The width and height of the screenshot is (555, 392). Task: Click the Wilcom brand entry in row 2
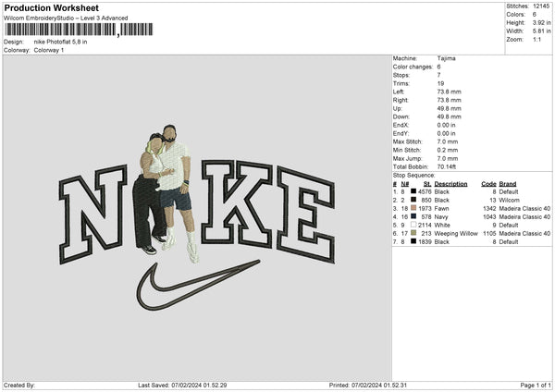(509, 201)
